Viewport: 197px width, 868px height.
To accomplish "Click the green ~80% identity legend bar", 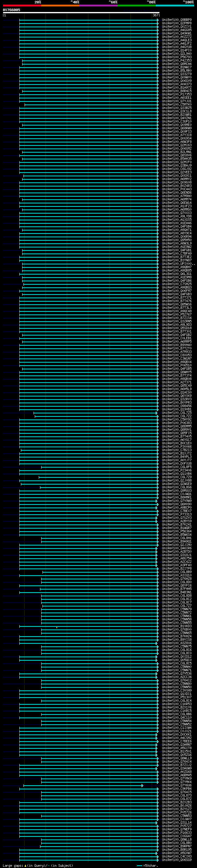I will pyautogui.click(x=137, y=6).
